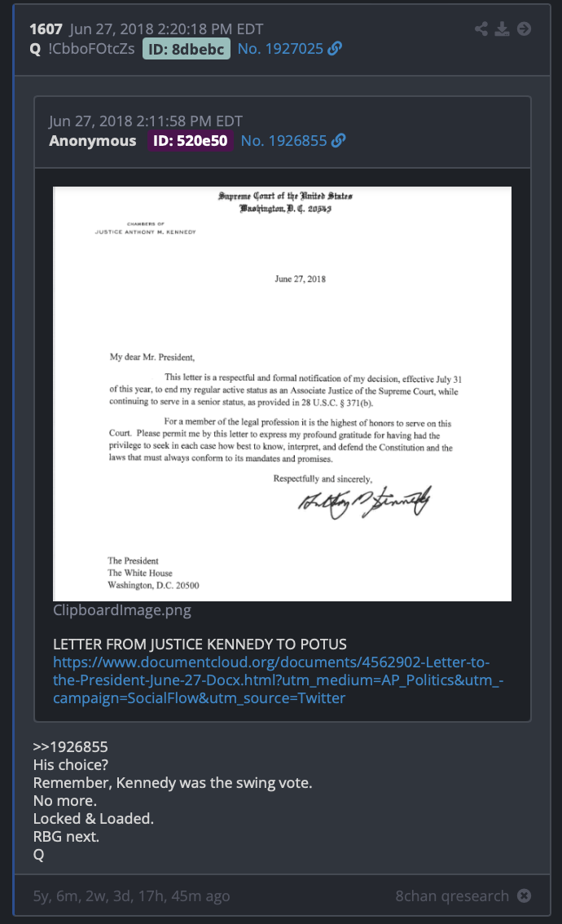The width and height of the screenshot is (562, 924).
Task: Click the >>1926855 reply reference
Action: tap(71, 746)
